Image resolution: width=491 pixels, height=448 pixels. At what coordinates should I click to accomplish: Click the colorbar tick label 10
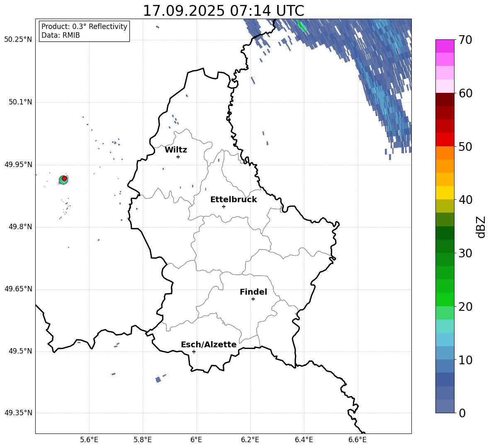click(465, 360)
